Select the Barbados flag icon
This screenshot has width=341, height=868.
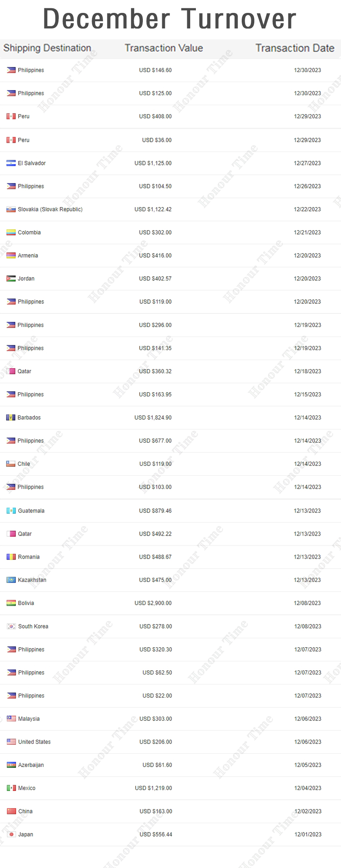[11, 418]
